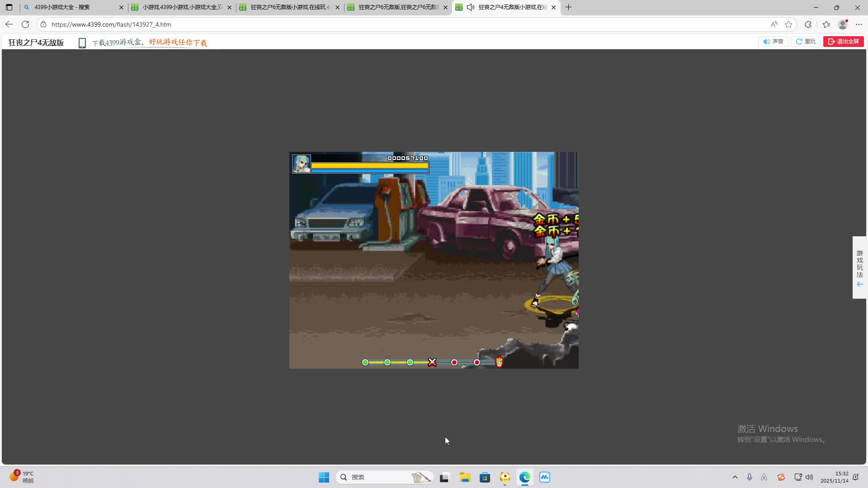Toggle game sound with 声音 button
This screenshot has width=868, height=488.
(x=773, y=42)
